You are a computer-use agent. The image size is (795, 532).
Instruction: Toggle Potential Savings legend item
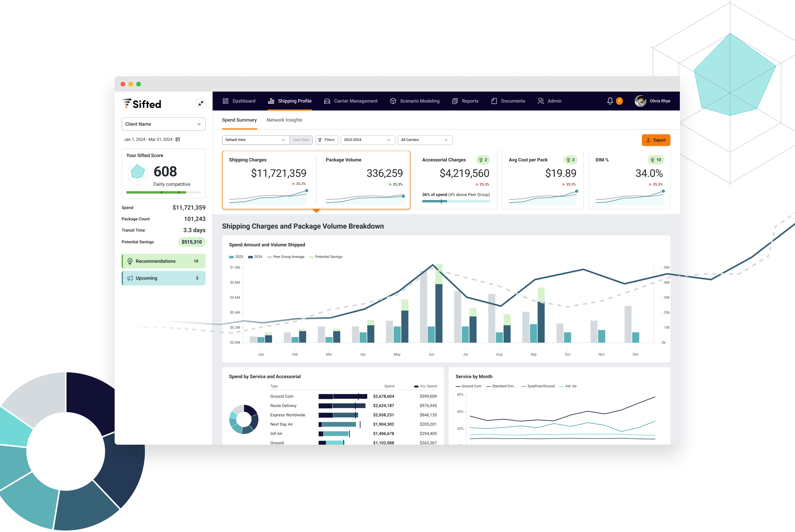pyautogui.click(x=326, y=257)
